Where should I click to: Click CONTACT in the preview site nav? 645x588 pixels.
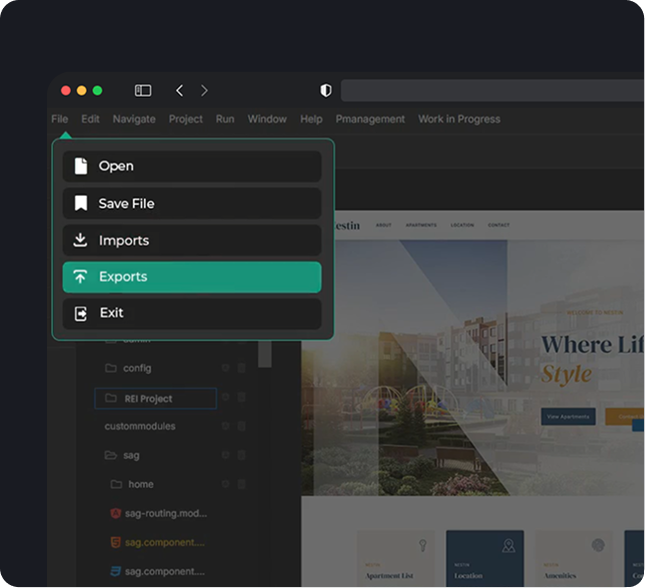[x=499, y=225]
